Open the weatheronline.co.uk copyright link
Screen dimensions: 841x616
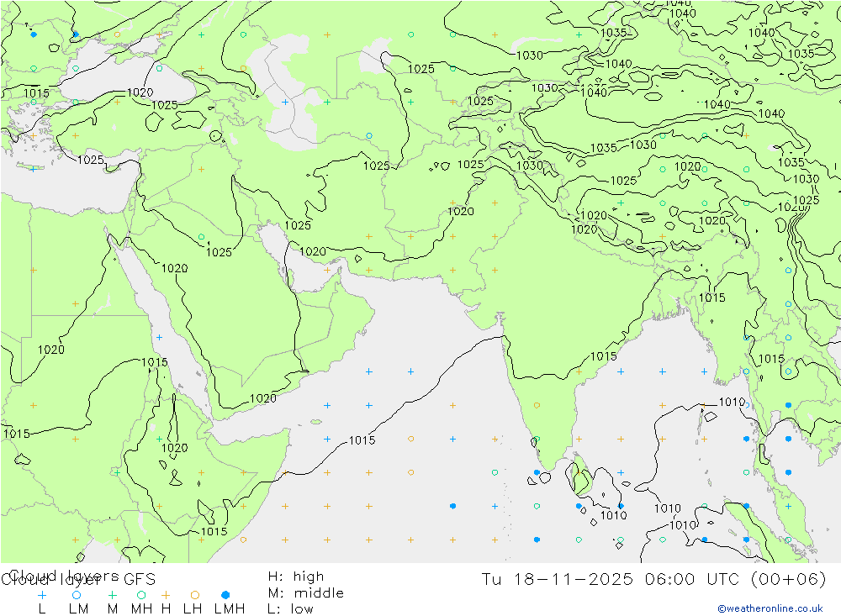pos(770,608)
